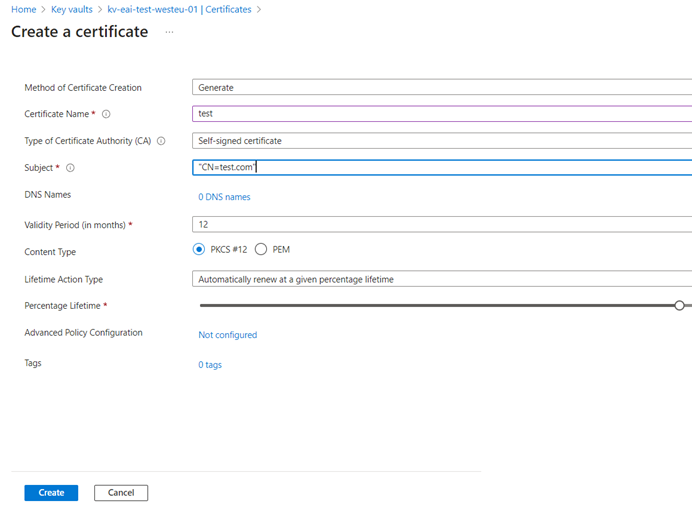Go to Home in breadcrumb

click(23, 9)
